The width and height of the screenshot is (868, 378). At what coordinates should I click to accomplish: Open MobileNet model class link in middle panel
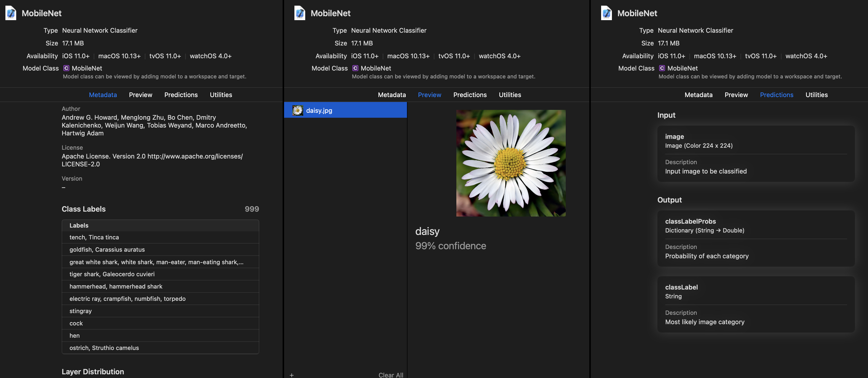376,68
